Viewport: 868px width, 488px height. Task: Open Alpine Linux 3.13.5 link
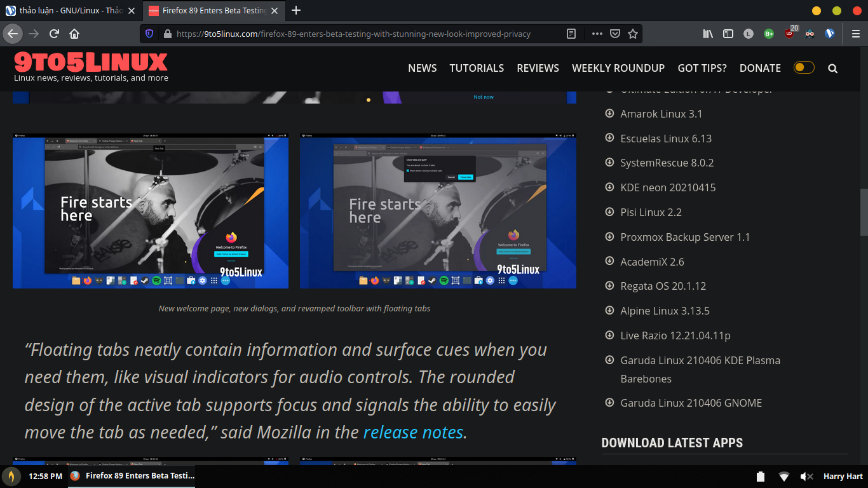pos(665,311)
